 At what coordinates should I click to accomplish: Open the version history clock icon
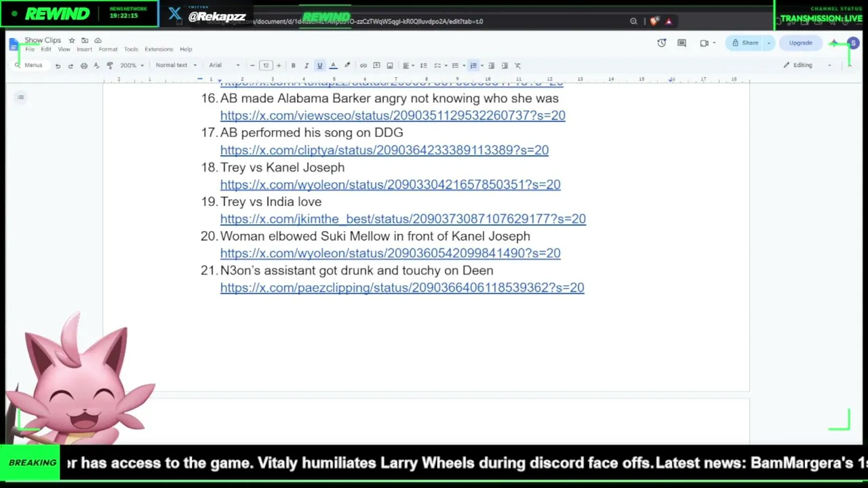point(662,43)
